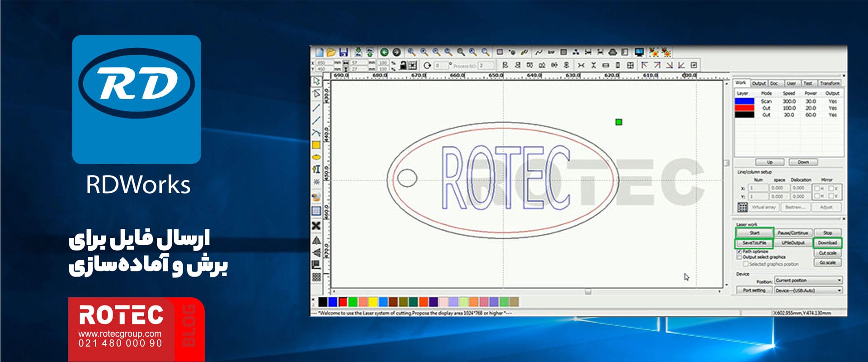Pick the green swatch in the color palette
The height and width of the screenshot is (362, 868).
(353, 302)
